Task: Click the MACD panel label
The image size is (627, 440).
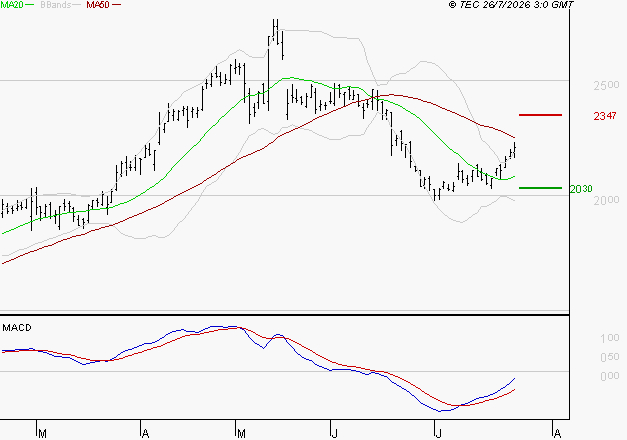Action: (17, 328)
